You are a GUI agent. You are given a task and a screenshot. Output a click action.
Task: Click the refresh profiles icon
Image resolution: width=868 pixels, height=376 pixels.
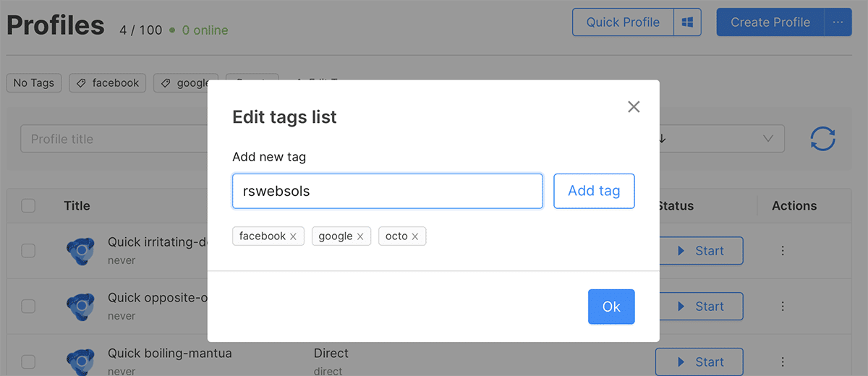(x=823, y=139)
